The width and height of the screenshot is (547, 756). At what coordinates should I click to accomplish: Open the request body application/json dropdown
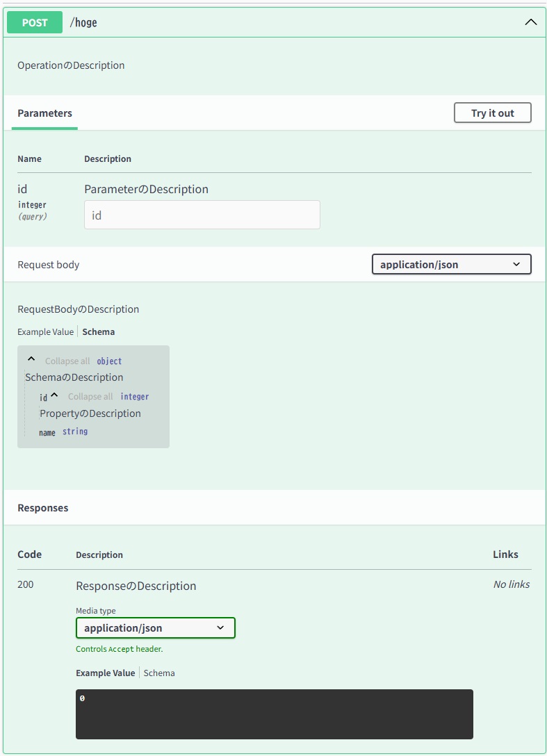(450, 264)
